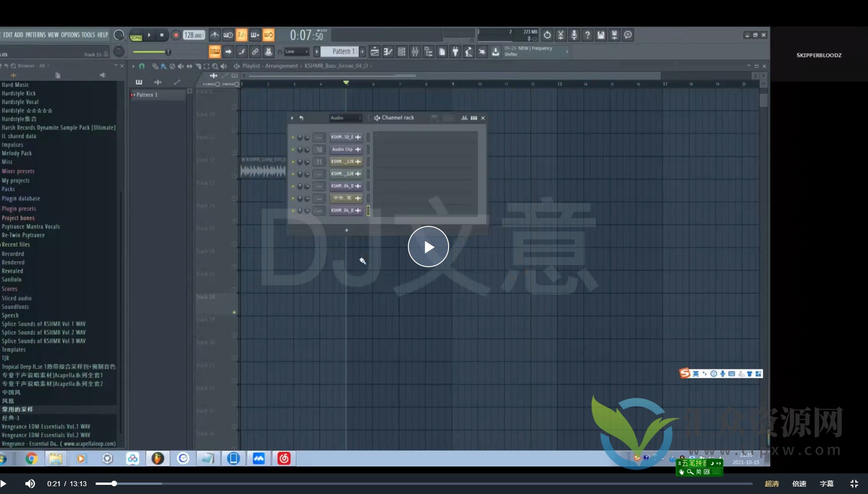Image resolution: width=868 pixels, height=494 pixels.
Task: Click the NetEase Music icon in taskbar
Action: click(x=284, y=458)
